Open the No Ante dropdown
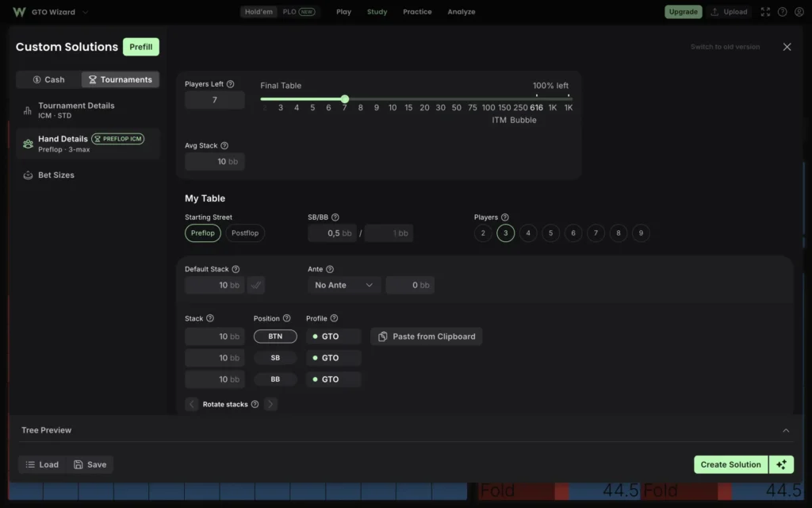 pyautogui.click(x=344, y=285)
